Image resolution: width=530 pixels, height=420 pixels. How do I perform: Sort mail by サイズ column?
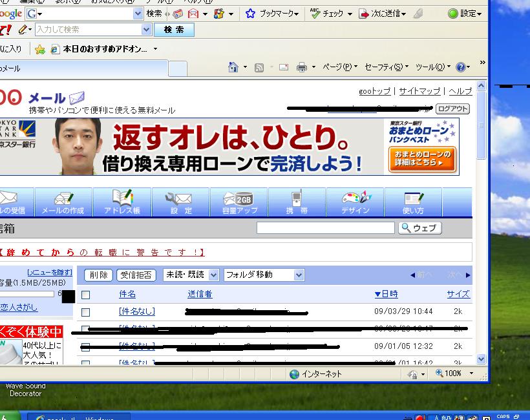coord(458,294)
